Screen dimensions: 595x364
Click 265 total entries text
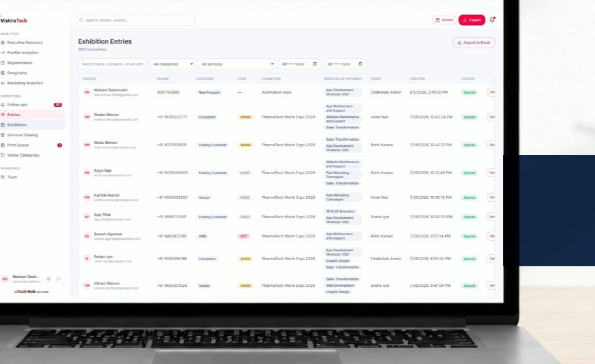pyautogui.click(x=92, y=49)
